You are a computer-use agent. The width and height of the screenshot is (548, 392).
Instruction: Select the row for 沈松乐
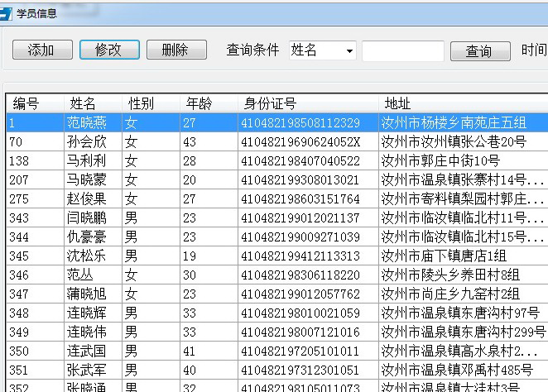pyautogui.click(x=277, y=256)
